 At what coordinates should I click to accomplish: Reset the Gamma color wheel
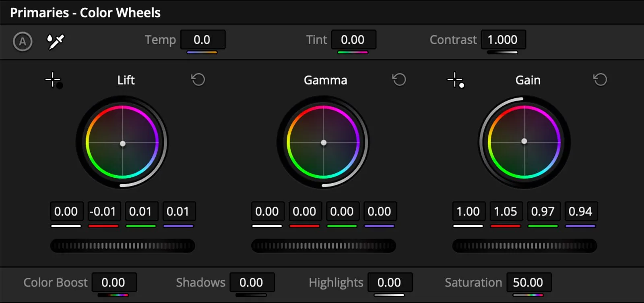click(x=399, y=80)
